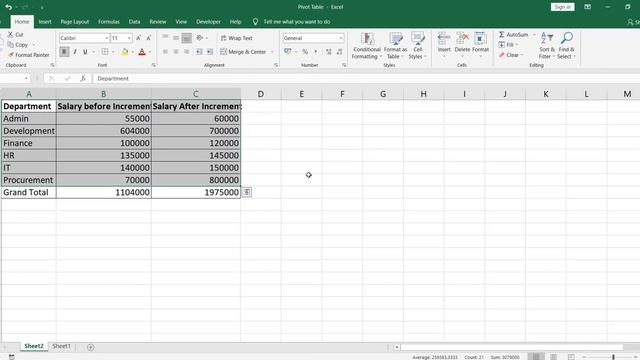This screenshot has height=360, width=640.
Task: Click the Accounting Number Format icon
Action: [288, 52]
